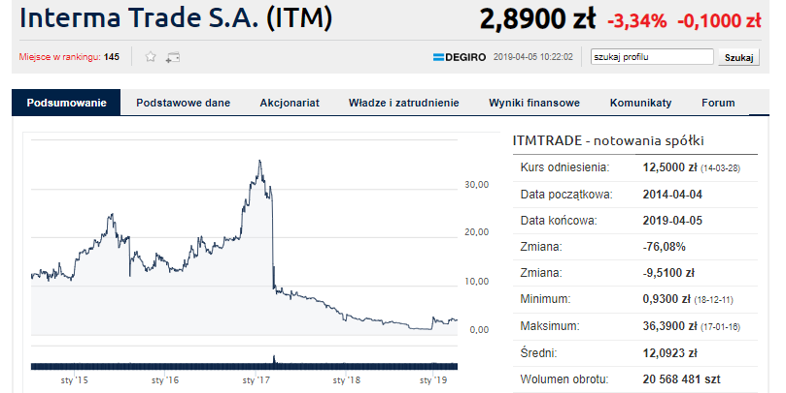This screenshot has height=393, width=786.
Task: Click the current price 2,8900 zł
Action: coord(537,20)
